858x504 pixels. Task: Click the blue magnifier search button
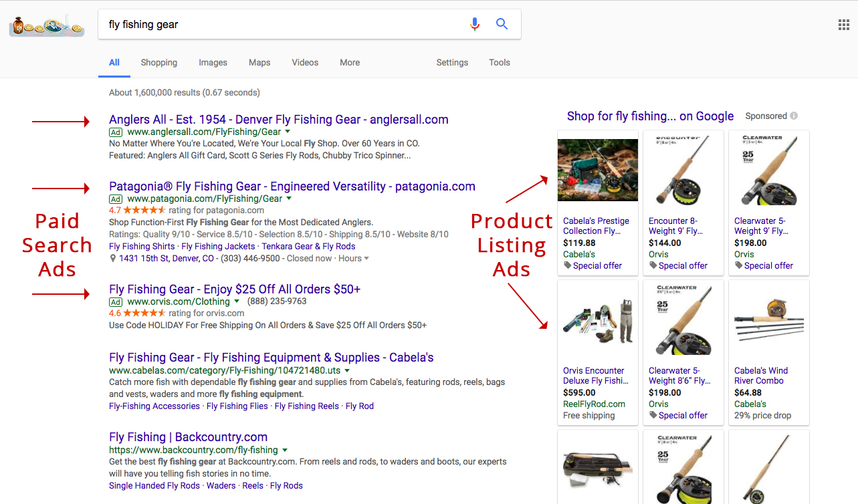point(502,24)
